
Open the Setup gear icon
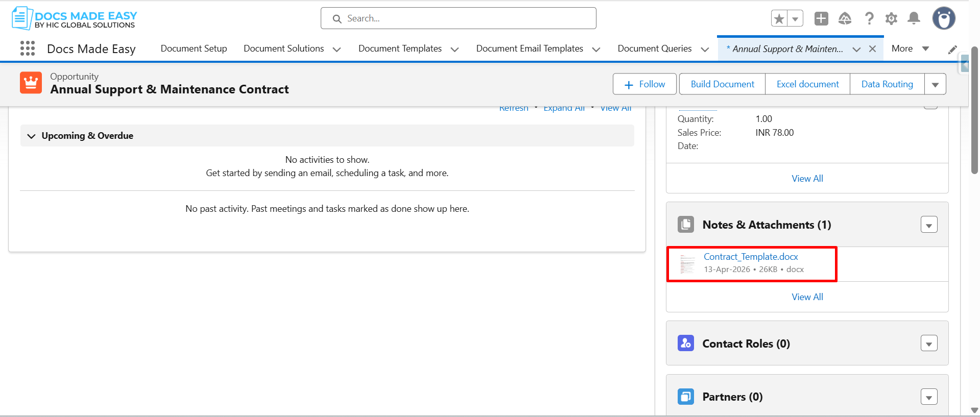coord(892,19)
